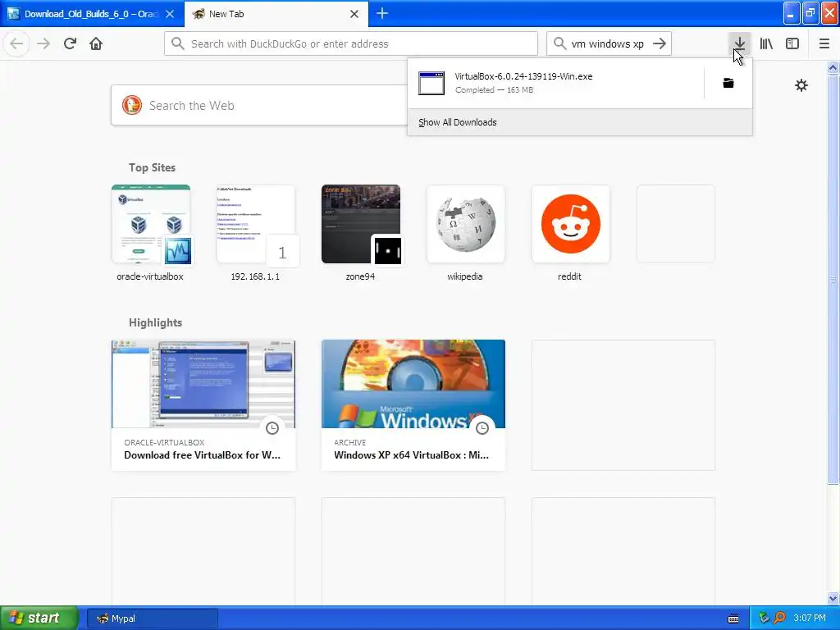Open New Tab page settings gear
840x630 pixels.
coord(801,85)
